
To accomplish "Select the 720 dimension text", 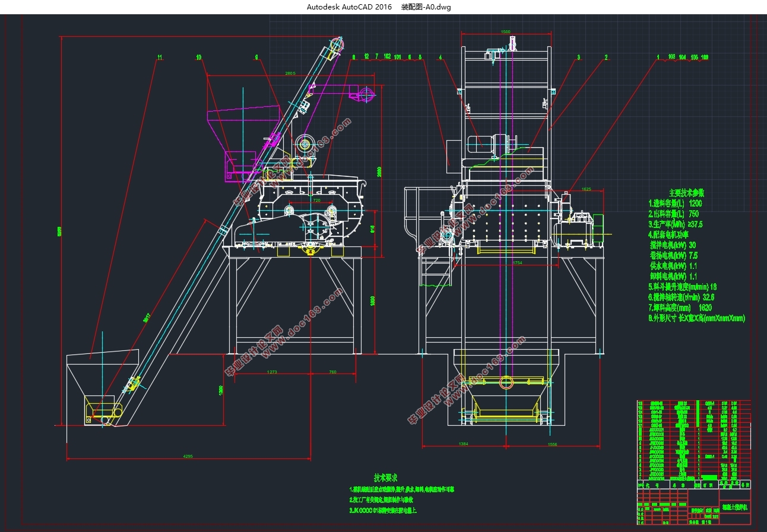I will point(316,201).
